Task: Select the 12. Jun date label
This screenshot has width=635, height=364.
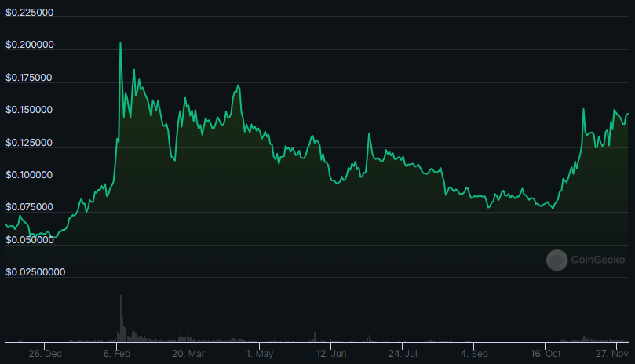Action: pyautogui.click(x=331, y=354)
